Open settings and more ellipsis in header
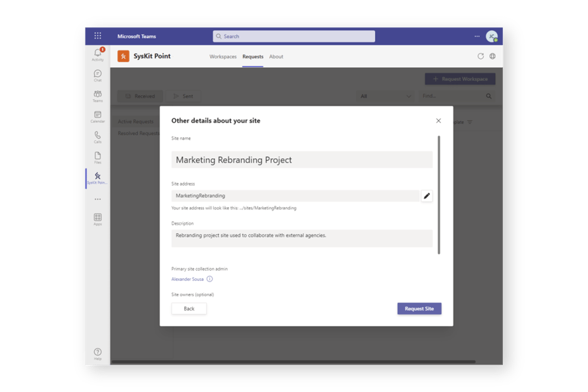Image resolution: width=588 pixels, height=392 pixels. click(477, 37)
